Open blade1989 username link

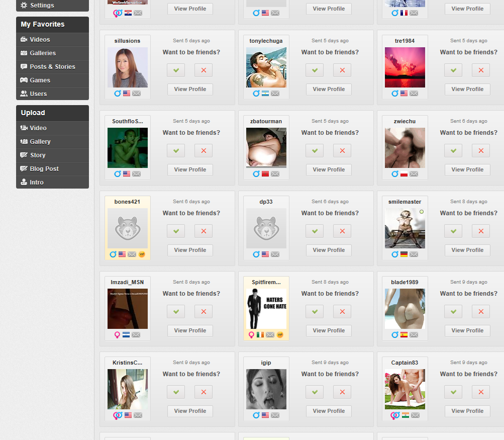[x=405, y=282]
